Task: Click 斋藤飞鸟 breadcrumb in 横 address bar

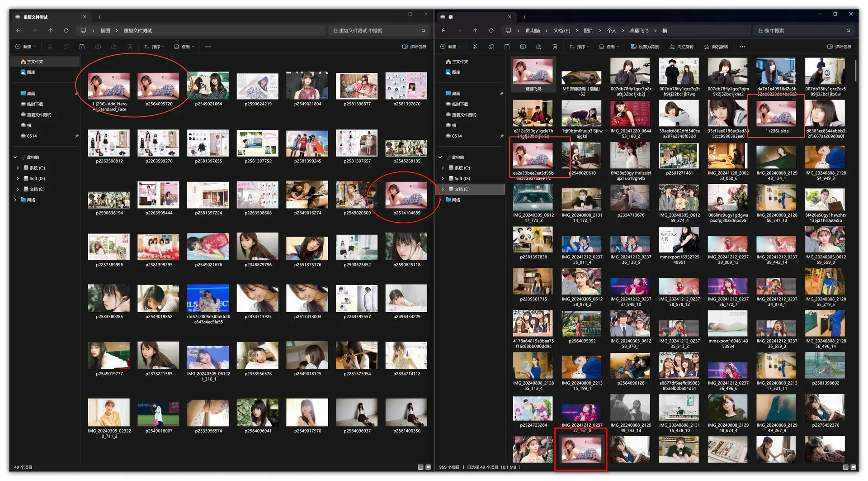Action: click(x=639, y=31)
